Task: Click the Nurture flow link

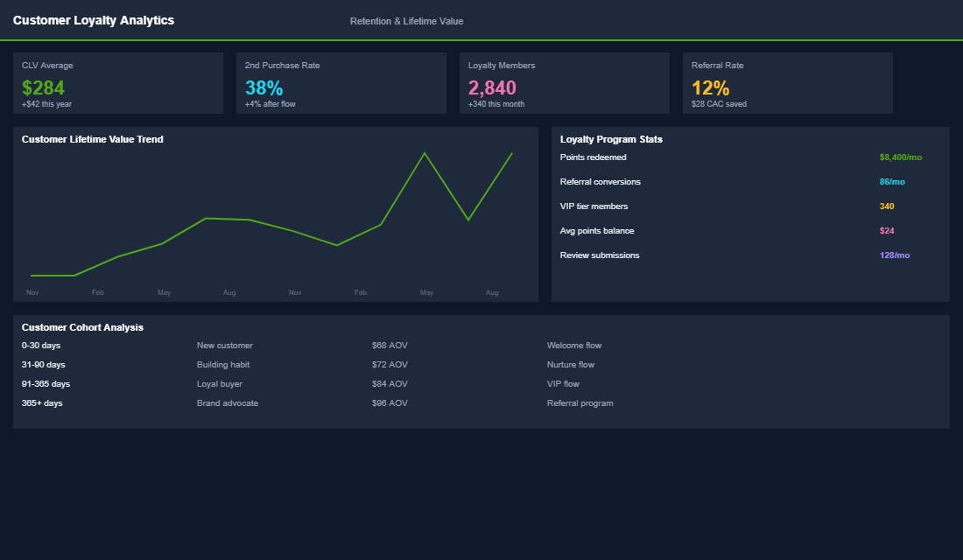Action: click(x=571, y=365)
